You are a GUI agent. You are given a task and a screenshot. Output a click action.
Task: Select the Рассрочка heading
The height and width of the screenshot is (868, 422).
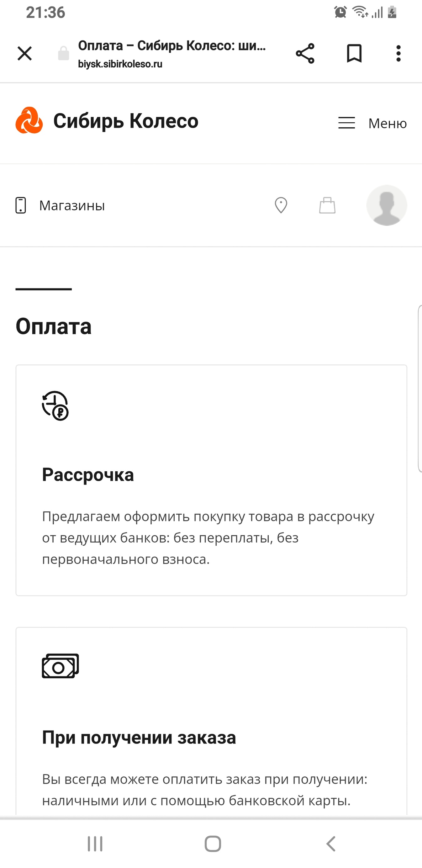point(88,474)
